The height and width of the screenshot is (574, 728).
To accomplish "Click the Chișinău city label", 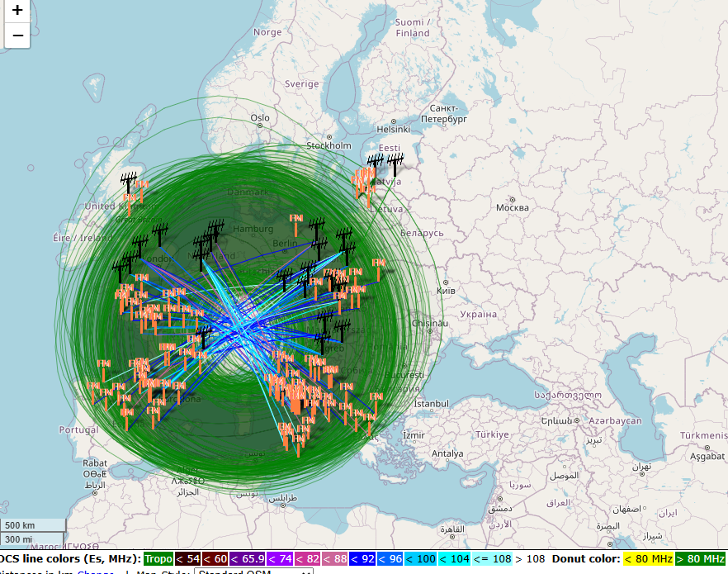I will [430, 323].
